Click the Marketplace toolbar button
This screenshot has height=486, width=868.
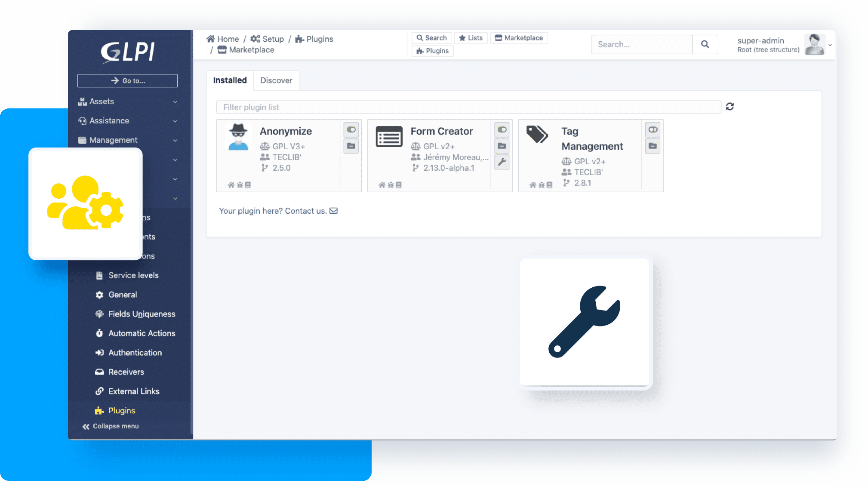coord(519,38)
